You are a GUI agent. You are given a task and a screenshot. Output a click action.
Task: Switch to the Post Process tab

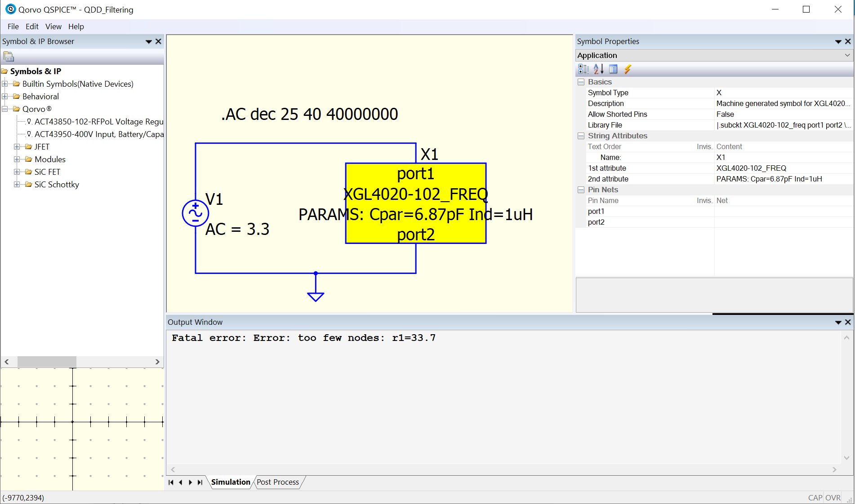tap(278, 482)
